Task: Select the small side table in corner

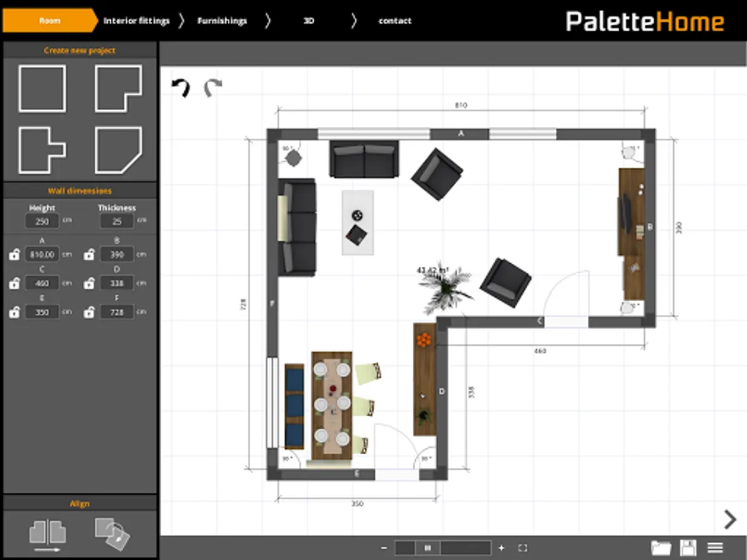Action: click(x=294, y=158)
